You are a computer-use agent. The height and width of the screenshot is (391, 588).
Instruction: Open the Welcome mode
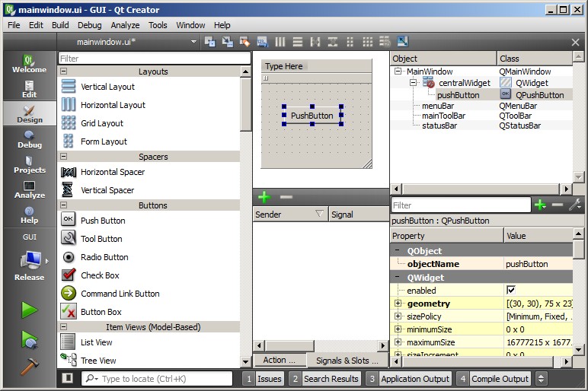29,64
